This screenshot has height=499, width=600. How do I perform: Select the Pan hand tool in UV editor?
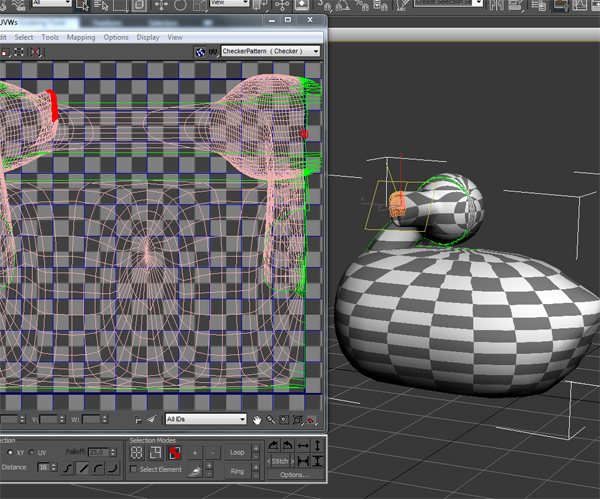pos(257,420)
